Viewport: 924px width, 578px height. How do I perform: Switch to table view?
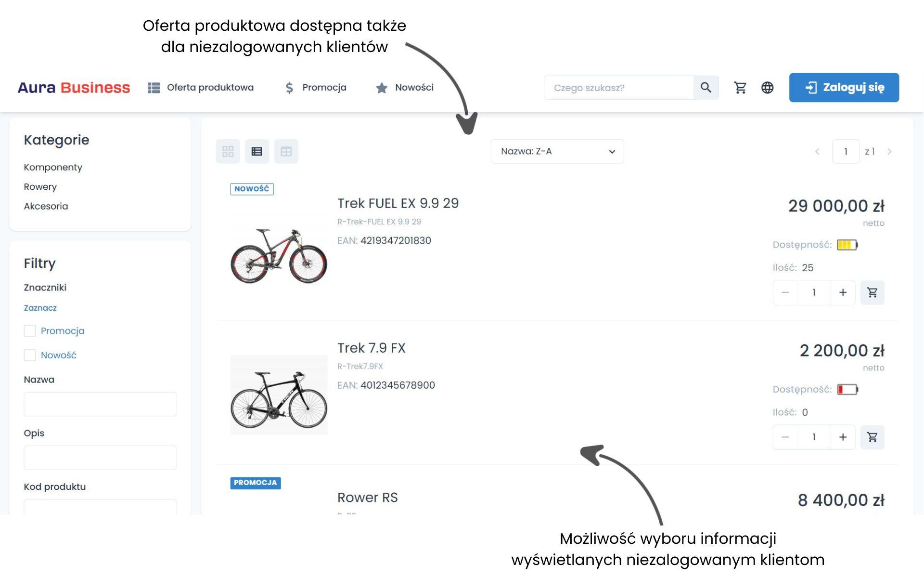286,152
